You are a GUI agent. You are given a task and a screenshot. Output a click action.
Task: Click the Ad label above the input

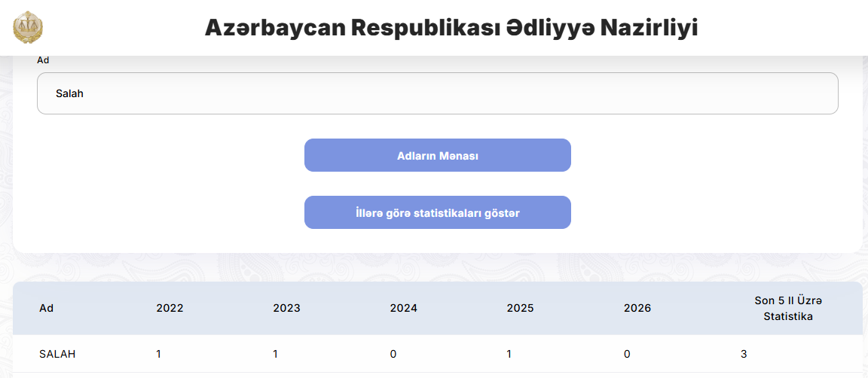42,60
